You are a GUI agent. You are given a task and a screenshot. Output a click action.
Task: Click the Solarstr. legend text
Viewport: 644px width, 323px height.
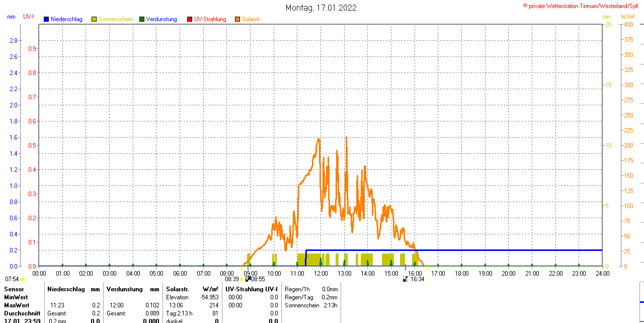point(252,19)
